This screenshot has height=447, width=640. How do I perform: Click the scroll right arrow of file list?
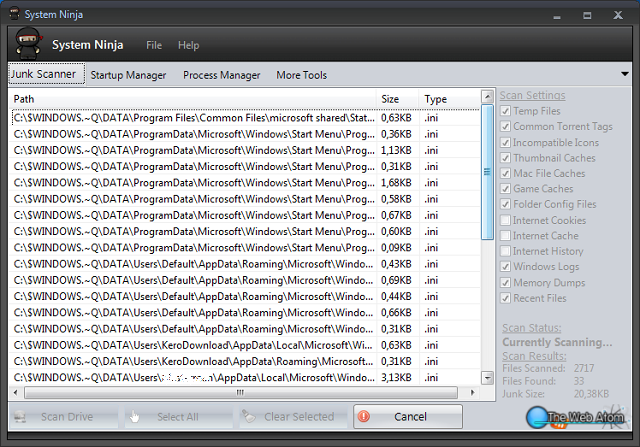coord(472,393)
